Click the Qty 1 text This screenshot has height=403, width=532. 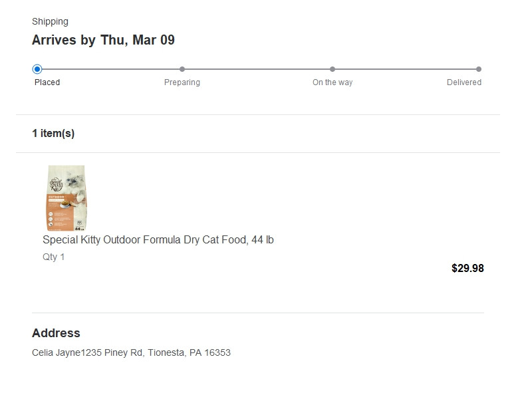coord(54,257)
